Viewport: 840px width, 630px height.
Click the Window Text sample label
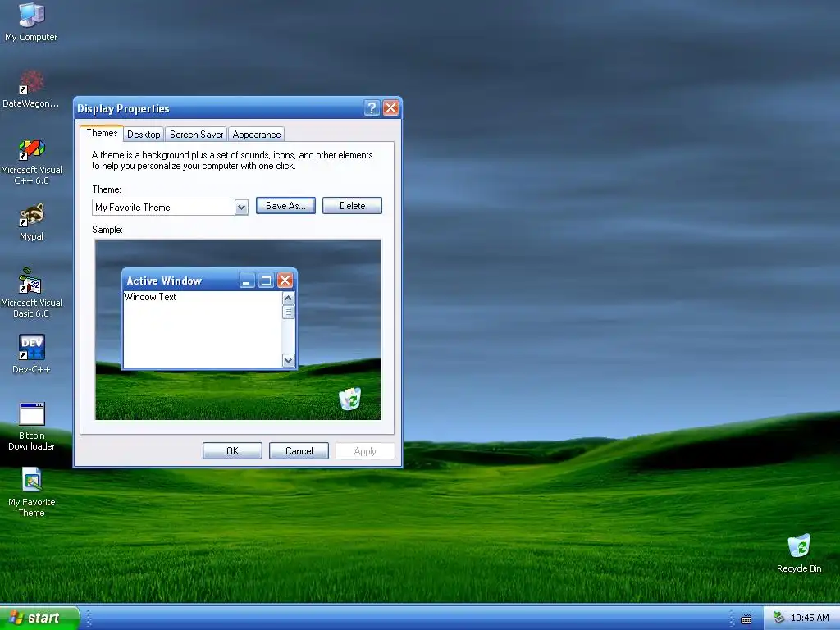click(150, 297)
